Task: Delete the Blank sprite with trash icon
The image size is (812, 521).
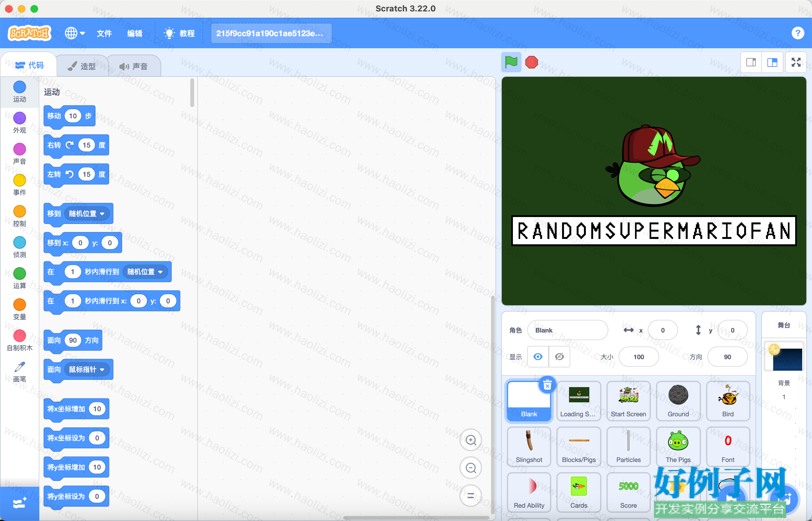Action: point(547,385)
